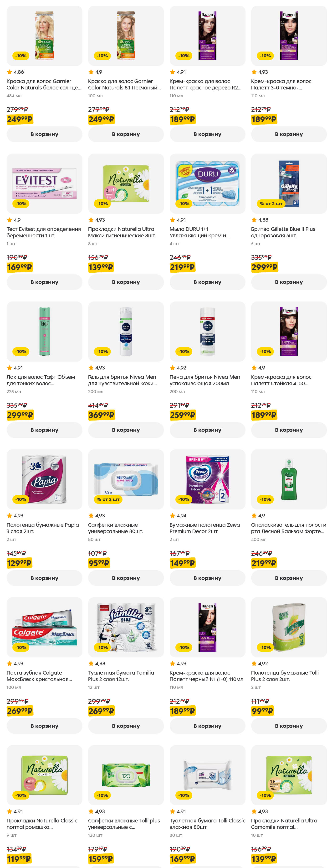
Task: Click the star rating icon of Tolli Plus полотенца
Action: tap(254, 664)
